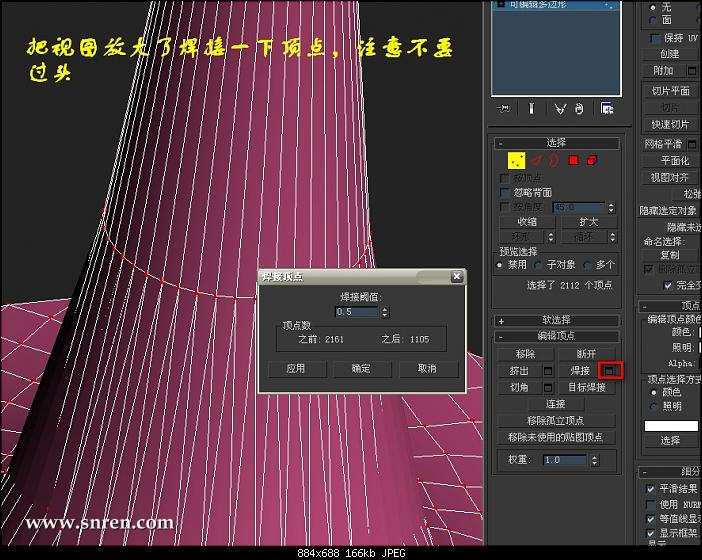Click the Pin Stack icon
The image size is (702, 560).
(x=504, y=108)
